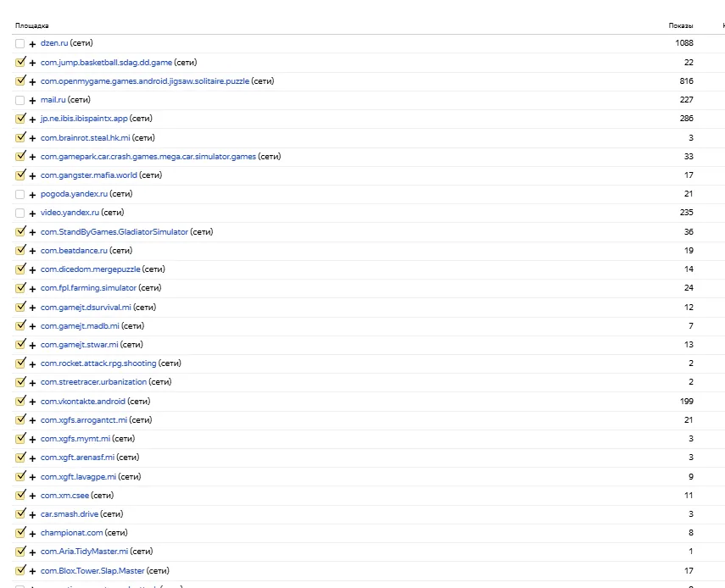Tick the mail.ru row checkbox
Screen dimensions: 725x588
(x=20, y=100)
